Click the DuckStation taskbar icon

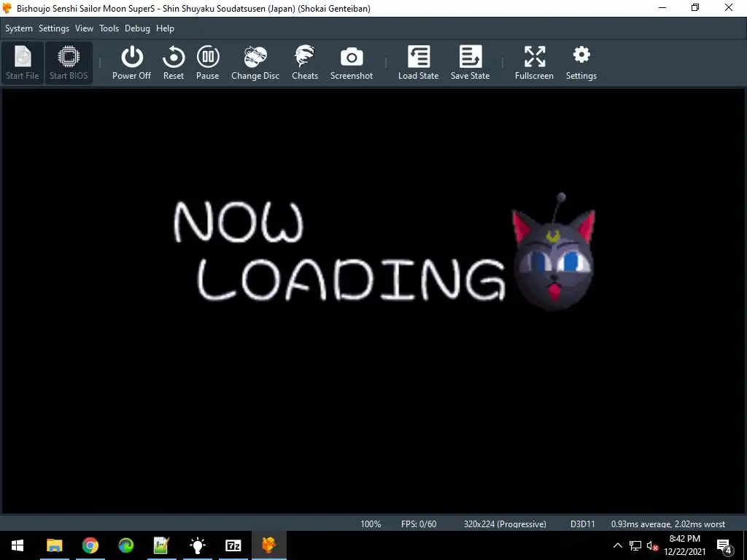(268, 545)
